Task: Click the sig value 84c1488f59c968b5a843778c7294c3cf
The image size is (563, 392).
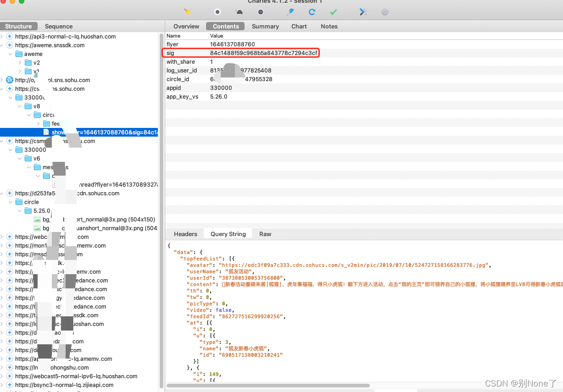Action: pos(263,53)
